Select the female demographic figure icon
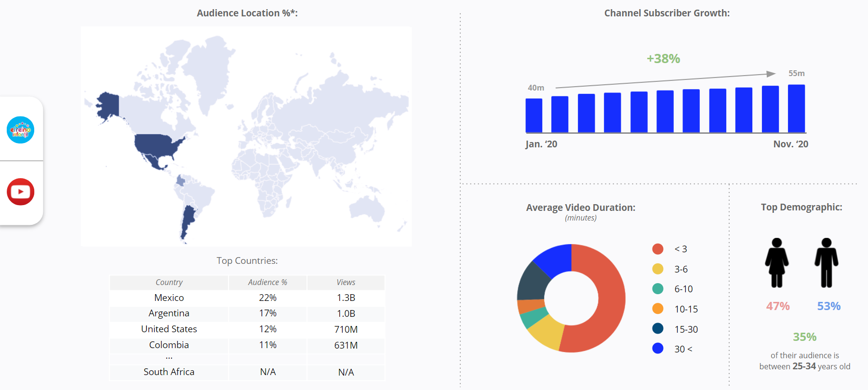Viewport: 868px width, 390px height. [776, 263]
